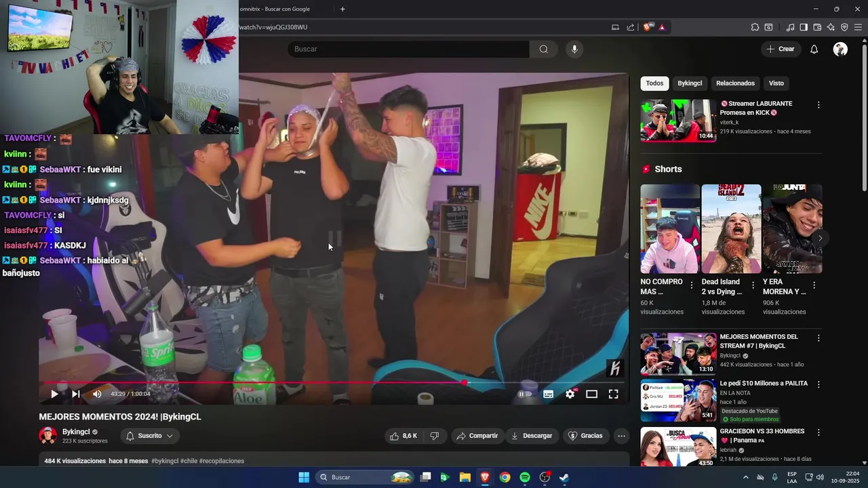Open options for Dead Island 2 short
This screenshot has width=868, height=488.
click(753, 285)
